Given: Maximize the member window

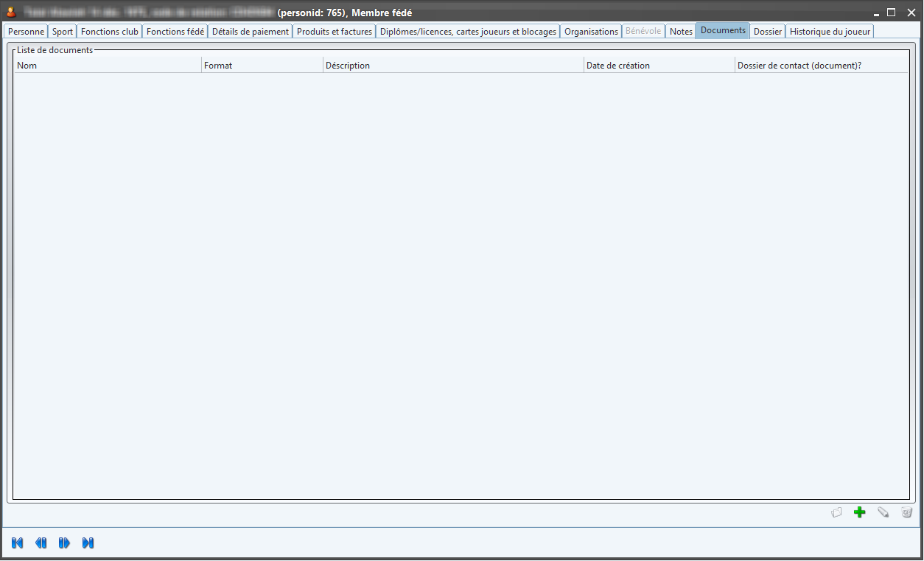Looking at the screenshot, I should click(892, 13).
